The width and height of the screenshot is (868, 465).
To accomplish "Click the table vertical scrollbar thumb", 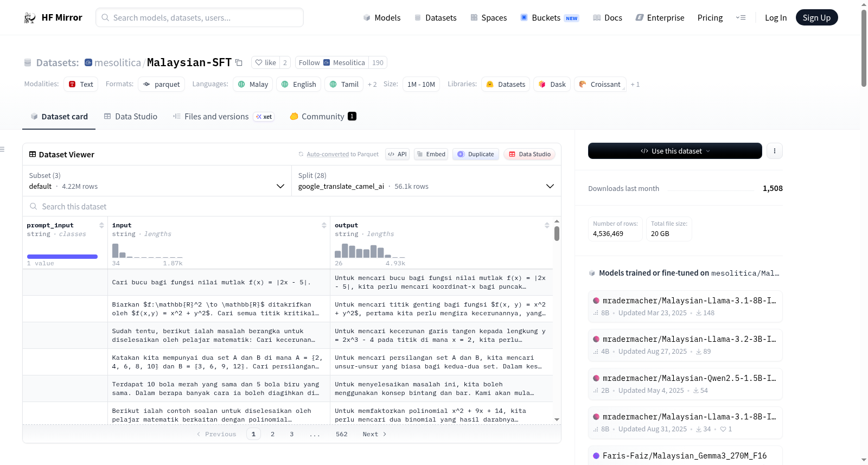I will pyautogui.click(x=557, y=233).
